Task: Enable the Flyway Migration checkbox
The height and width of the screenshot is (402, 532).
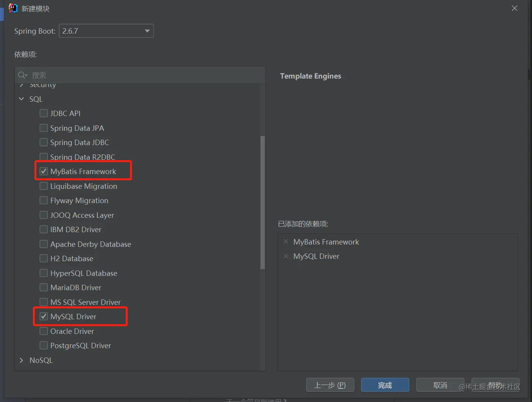Action: tap(44, 200)
